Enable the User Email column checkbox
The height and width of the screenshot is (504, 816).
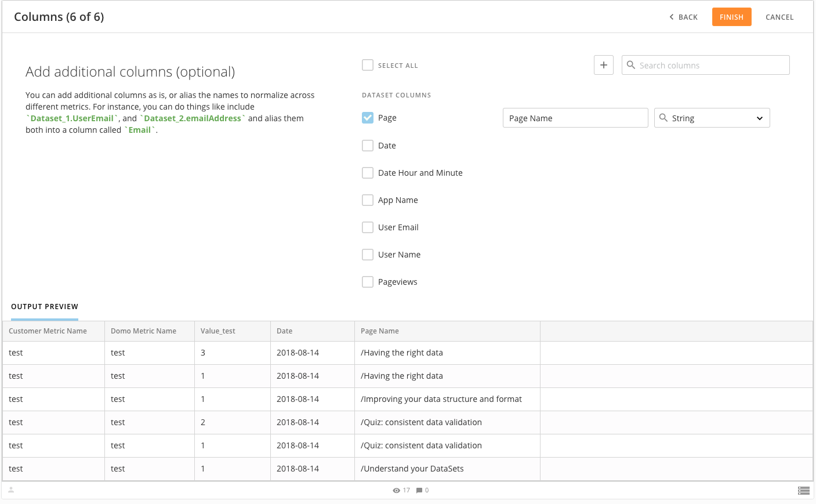coord(368,227)
